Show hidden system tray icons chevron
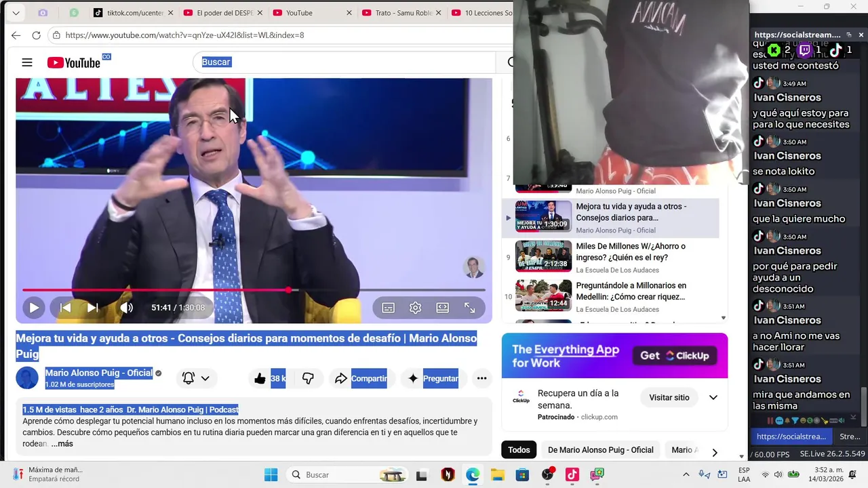This screenshot has height=488, width=868. point(686,475)
